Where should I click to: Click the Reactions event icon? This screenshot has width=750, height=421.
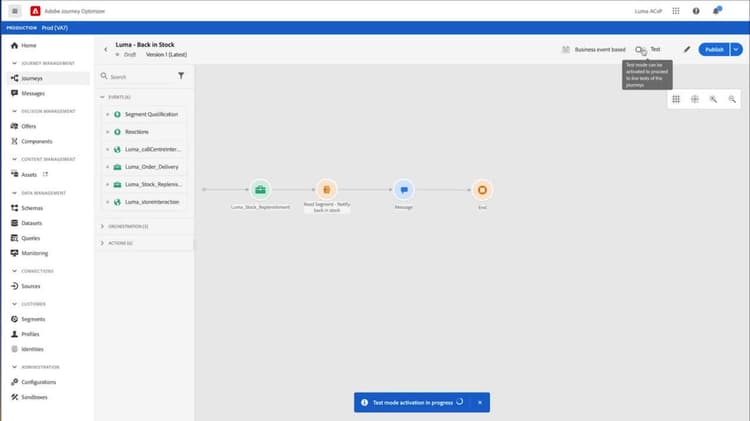click(x=117, y=132)
